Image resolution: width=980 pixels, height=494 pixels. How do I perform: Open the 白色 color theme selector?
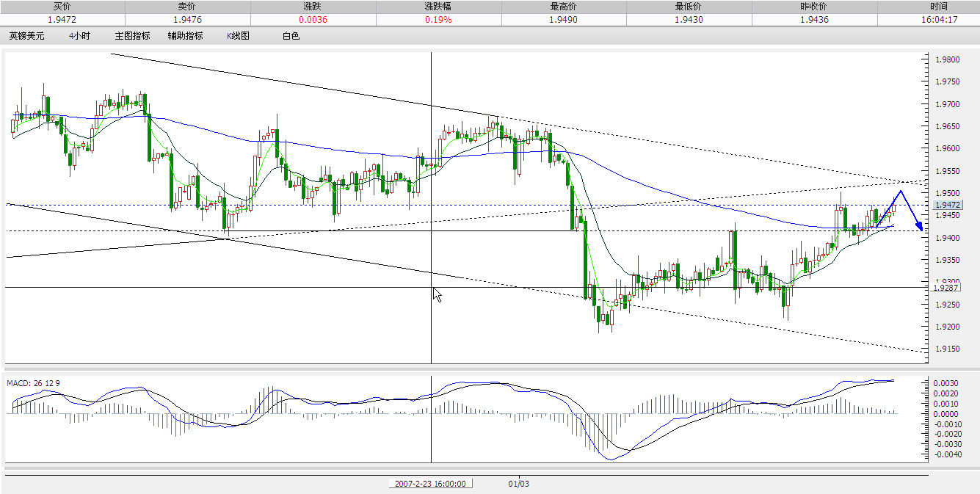point(291,34)
